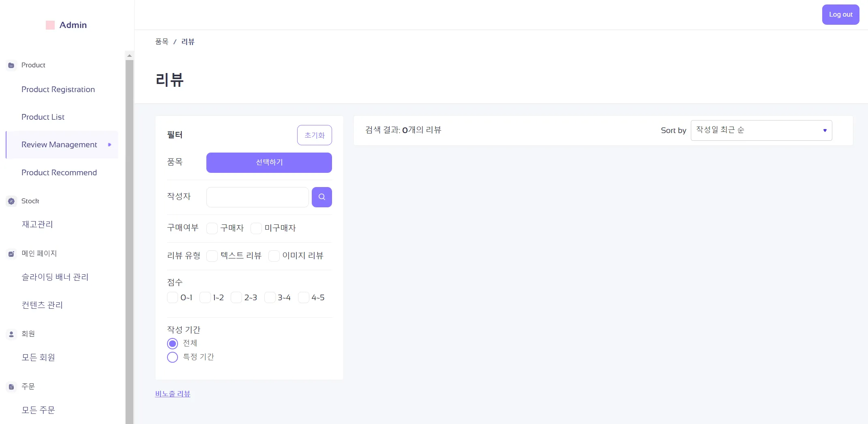
Task: Enable the 텍스트 리뷰 checkbox
Action: [212, 256]
